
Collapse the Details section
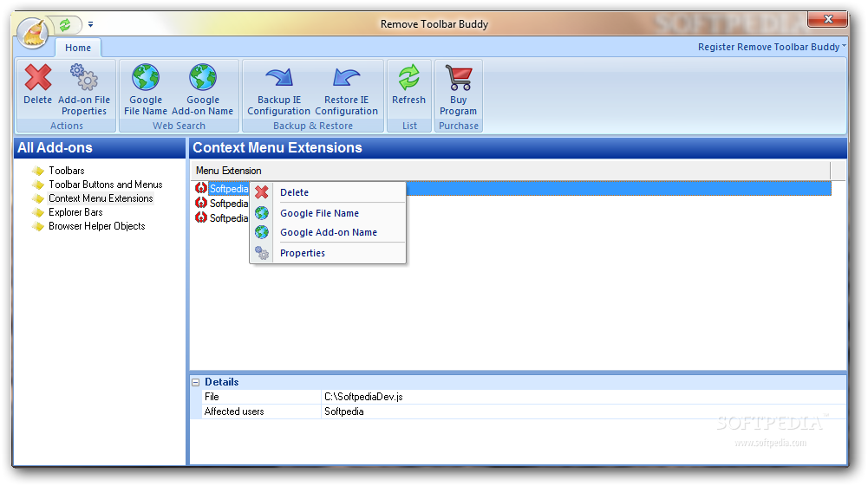(x=195, y=382)
